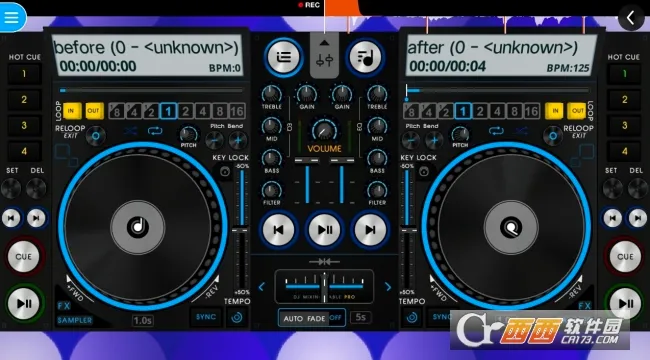
Task: Toggle left deck shuffle icon
Action: [131, 131]
